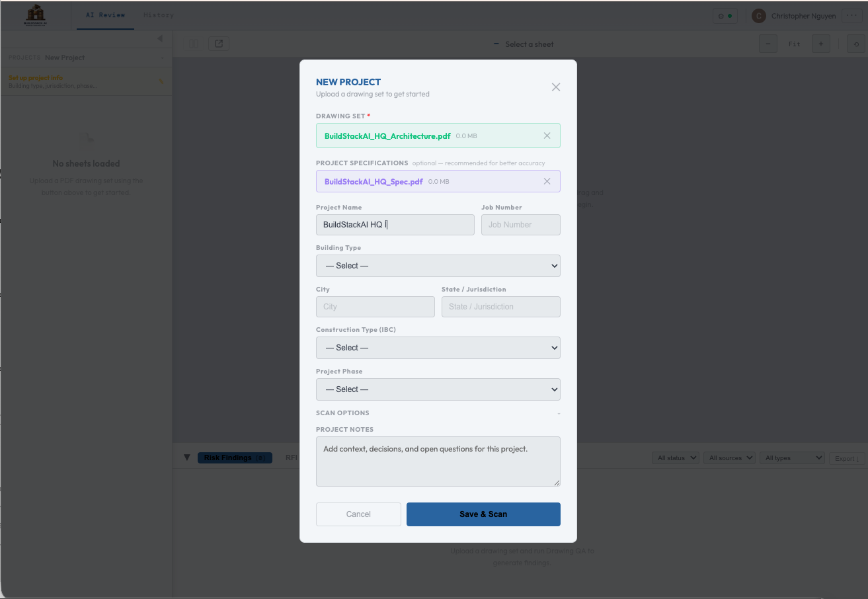
Task: Zoom out with the minus button
Action: [x=768, y=44]
